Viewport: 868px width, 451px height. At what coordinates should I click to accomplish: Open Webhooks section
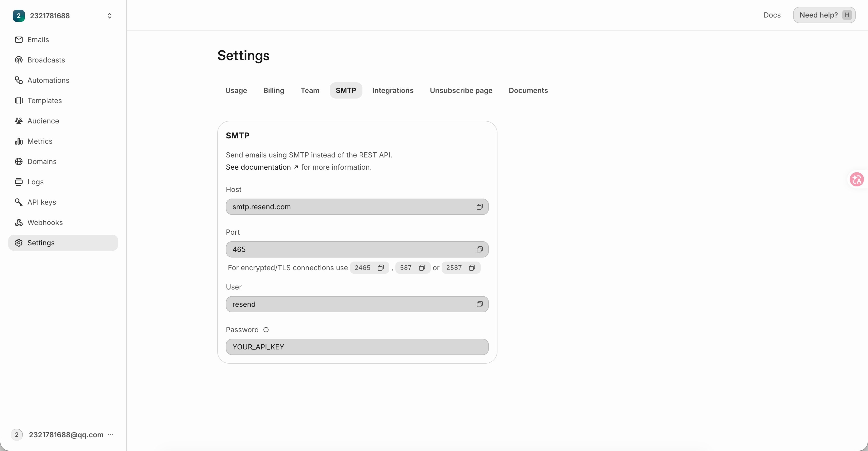click(63, 222)
